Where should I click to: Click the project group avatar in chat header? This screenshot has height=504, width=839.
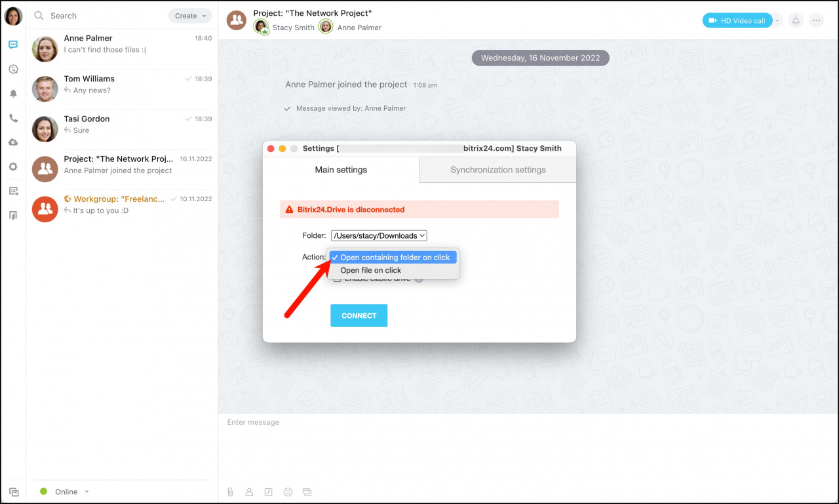pos(237,20)
